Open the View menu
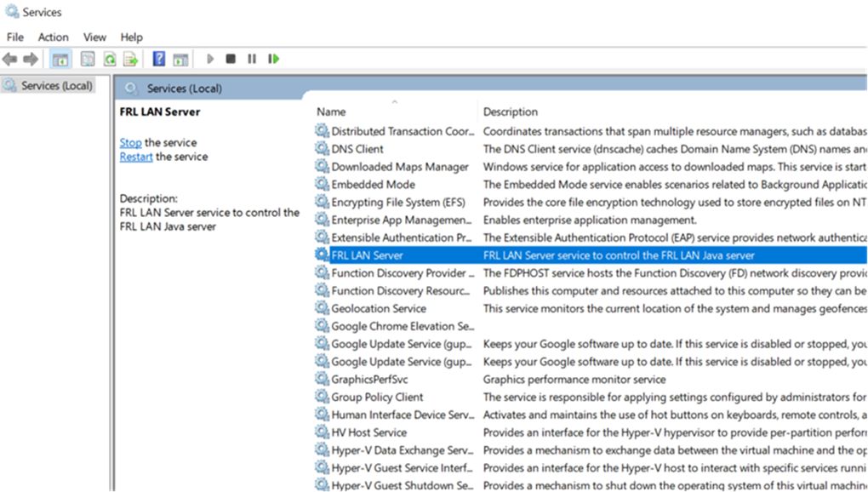Image resolution: width=868 pixels, height=492 pixels. (94, 37)
